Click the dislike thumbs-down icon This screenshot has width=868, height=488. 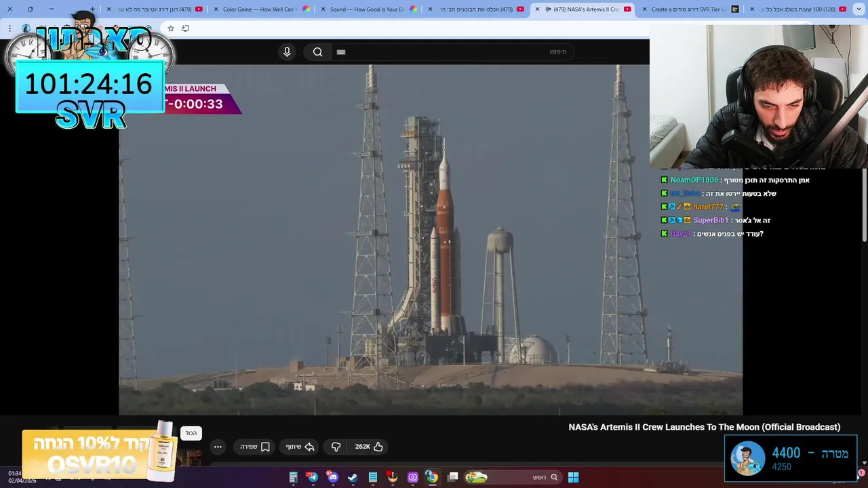coord(336,447)
